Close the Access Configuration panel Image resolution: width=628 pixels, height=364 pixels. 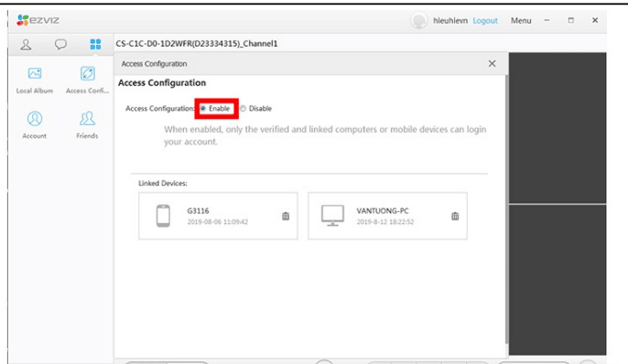(x=492, y=64)
